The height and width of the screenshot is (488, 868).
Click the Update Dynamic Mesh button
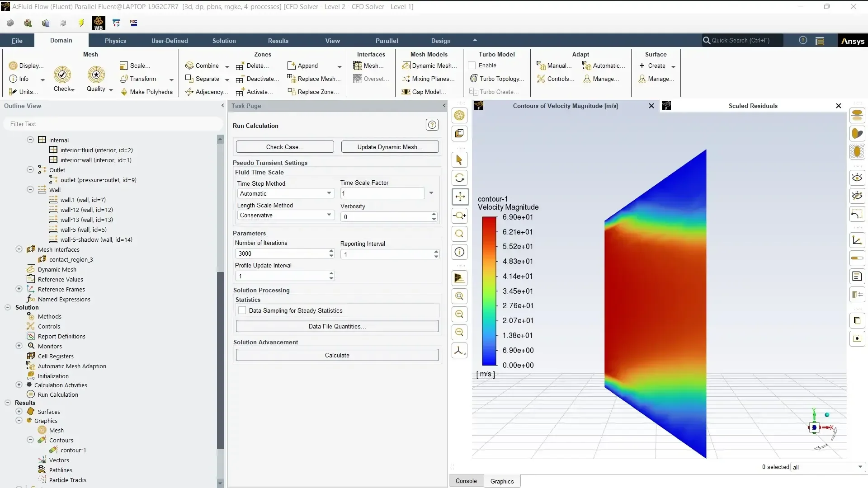pos(390,147)
